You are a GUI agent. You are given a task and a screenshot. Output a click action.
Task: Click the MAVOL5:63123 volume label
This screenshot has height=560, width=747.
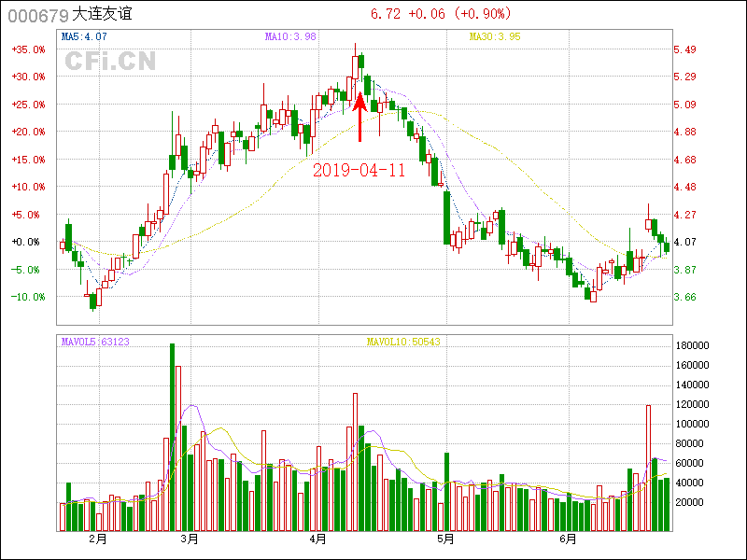click(94, 342)
